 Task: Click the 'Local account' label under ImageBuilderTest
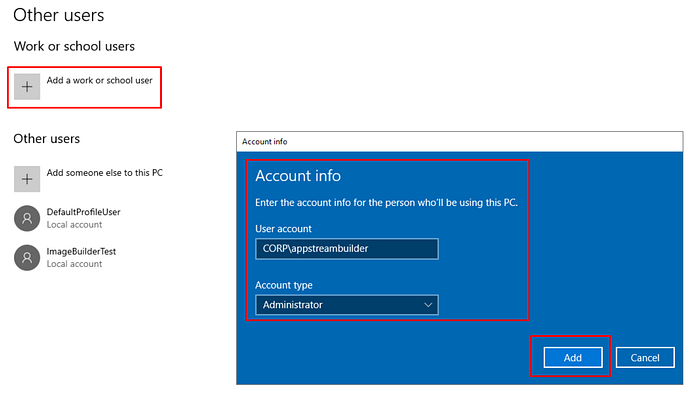75,264
